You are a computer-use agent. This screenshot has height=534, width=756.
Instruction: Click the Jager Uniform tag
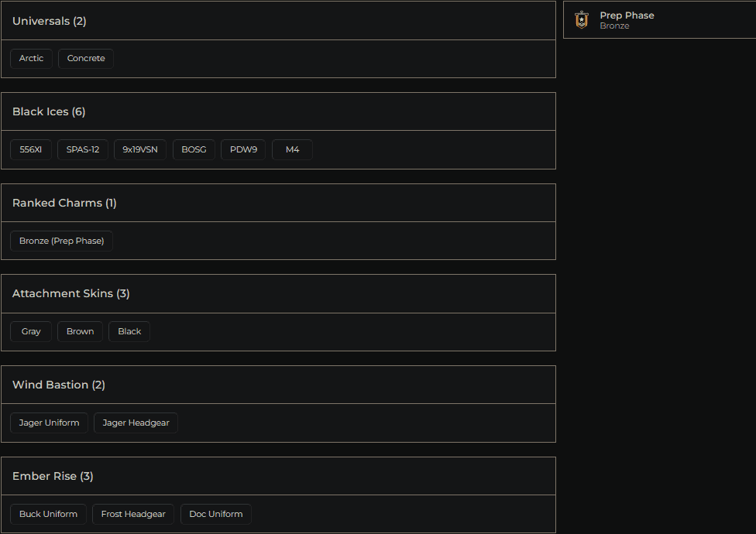click(x=49, y=423)
